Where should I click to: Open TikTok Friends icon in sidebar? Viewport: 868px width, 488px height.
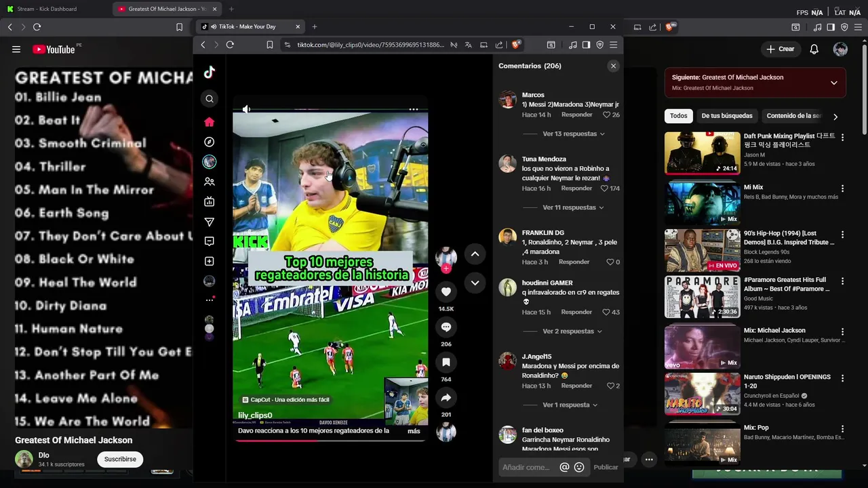point(210,182)
